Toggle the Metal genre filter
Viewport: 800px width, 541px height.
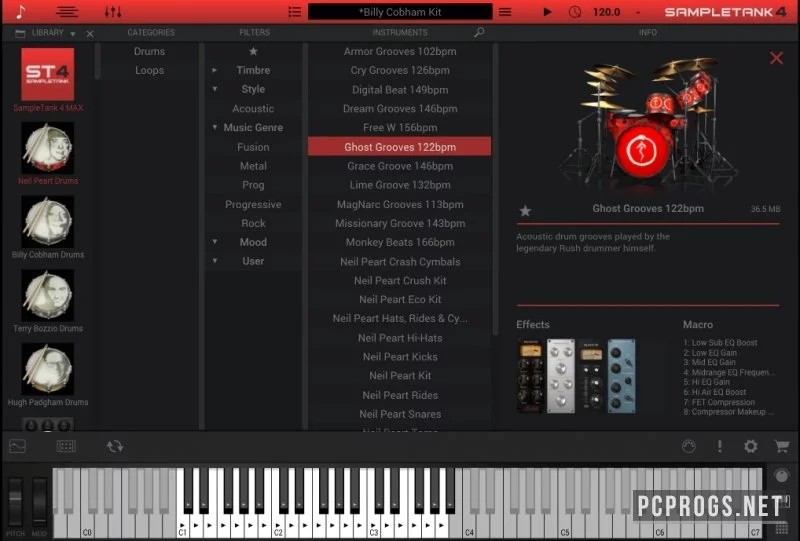click(253, 166)
